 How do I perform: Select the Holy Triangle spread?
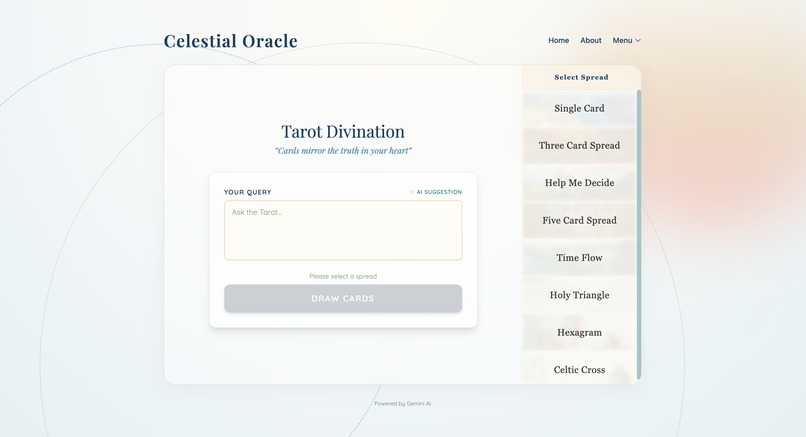pyautogui.click(x=579, y=295)
